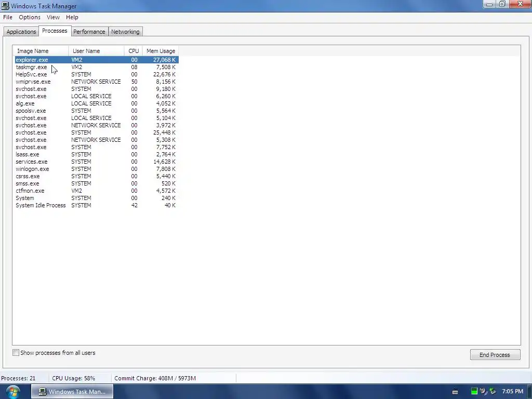532x399 pixels.
Task: Select the lsass.exe process
Action: [x=97, y=154]
